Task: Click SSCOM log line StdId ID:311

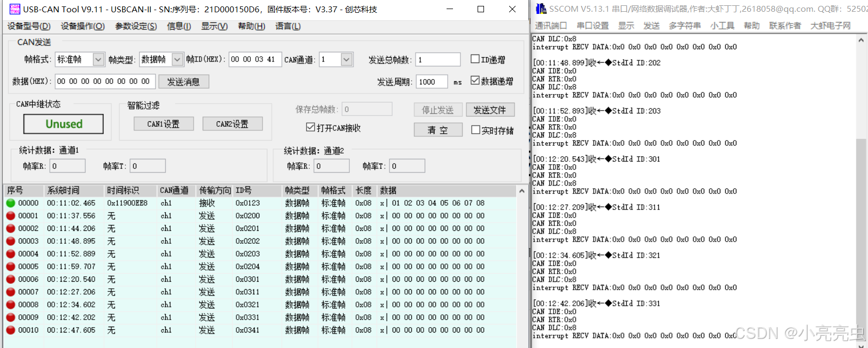Action: [596, 207]
